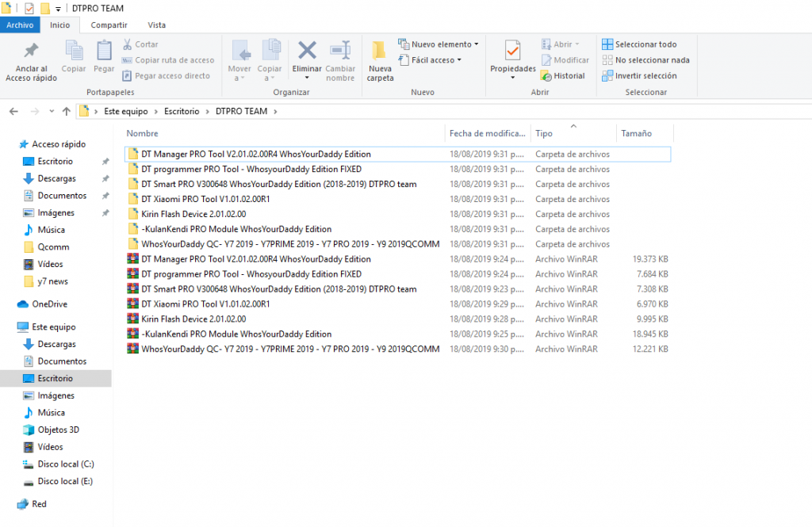Screen dimensions: 812x527
Task: Navigate to Escritorio in address bar
Action: click(182, 111)
